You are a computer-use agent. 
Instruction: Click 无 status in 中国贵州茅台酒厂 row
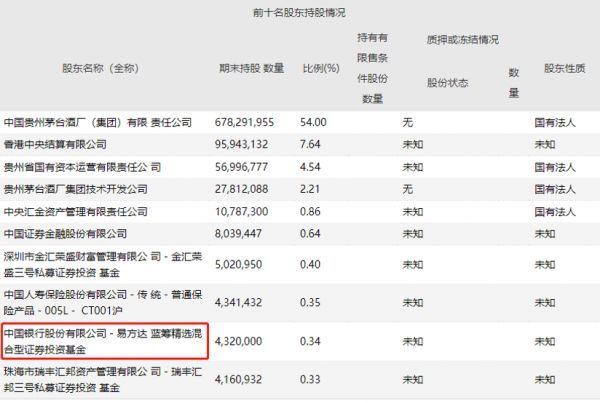408,122
